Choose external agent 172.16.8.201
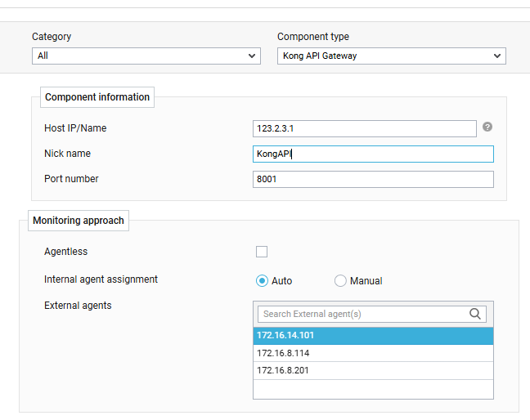This screenshot has height=420, width=530. [373, 370]
